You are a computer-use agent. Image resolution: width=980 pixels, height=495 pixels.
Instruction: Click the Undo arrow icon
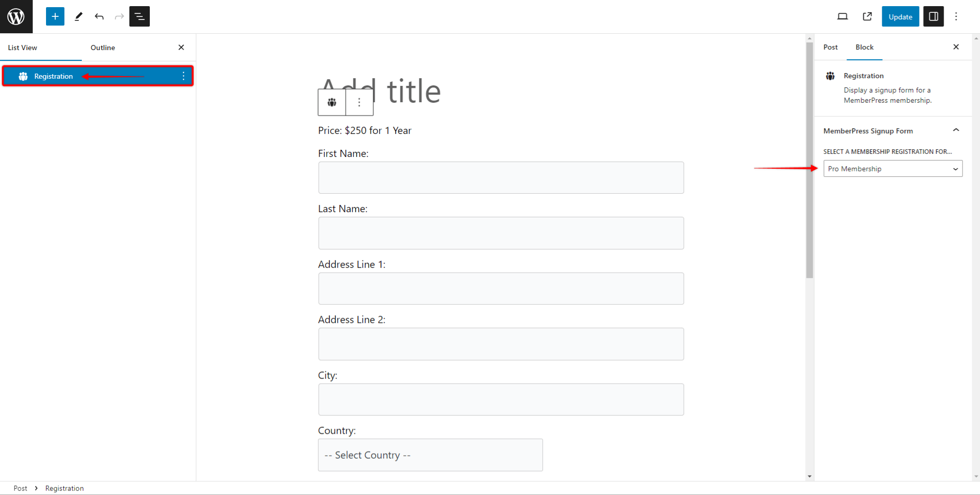[99, 16]
